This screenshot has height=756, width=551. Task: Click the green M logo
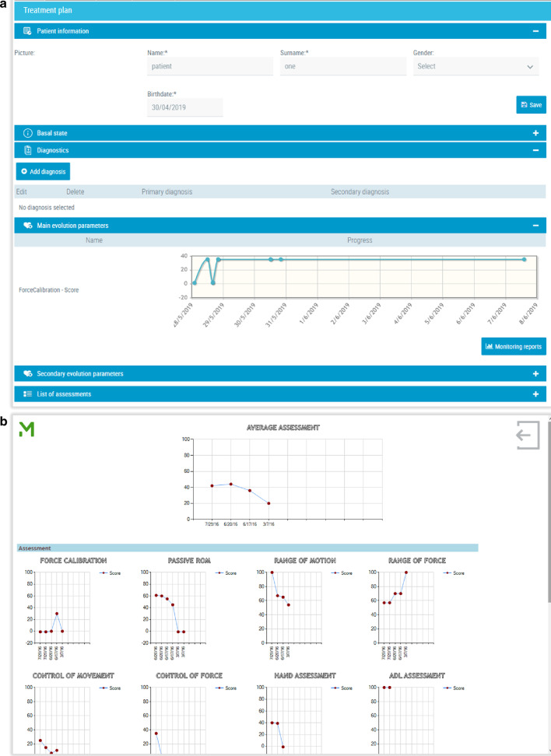coord(26,429)
